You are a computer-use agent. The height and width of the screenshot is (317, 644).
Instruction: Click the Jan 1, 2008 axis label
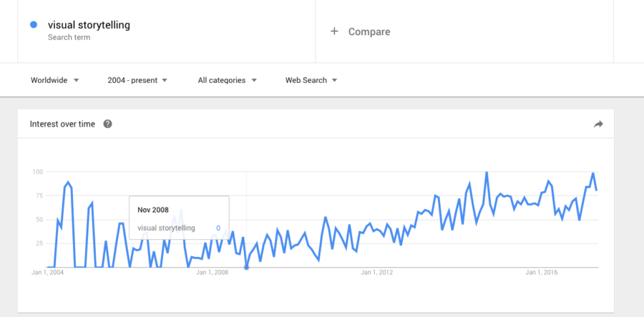click(x=212, y=273)
